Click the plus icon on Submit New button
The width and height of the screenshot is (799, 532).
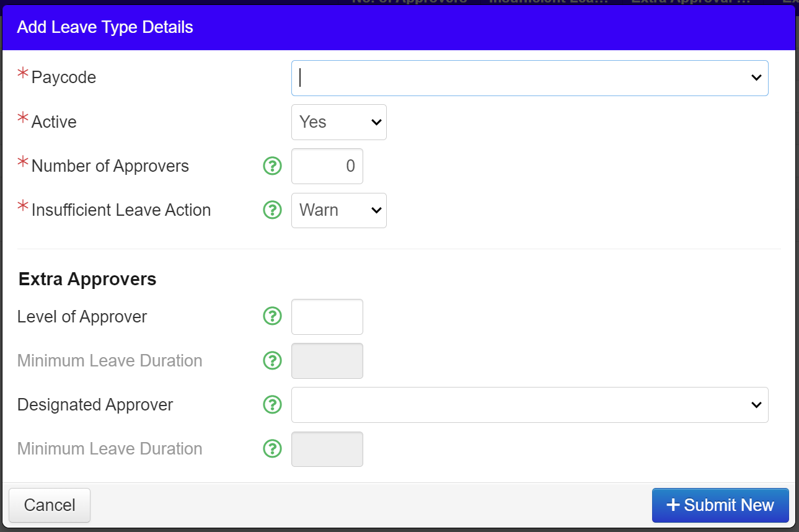(674, 505)
